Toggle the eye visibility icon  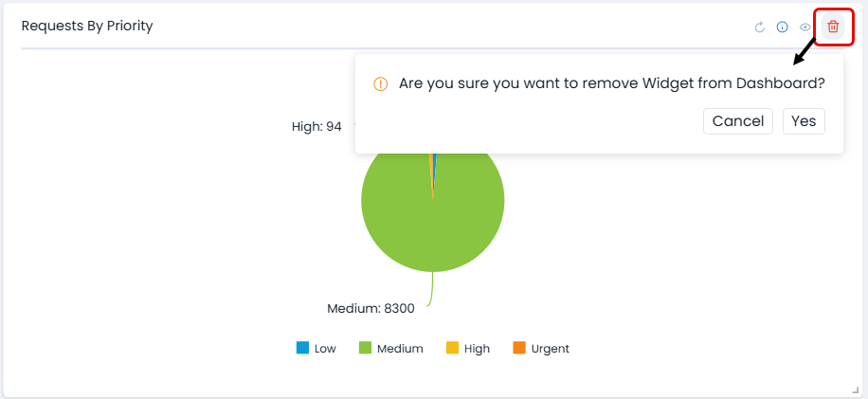point(805,27)
